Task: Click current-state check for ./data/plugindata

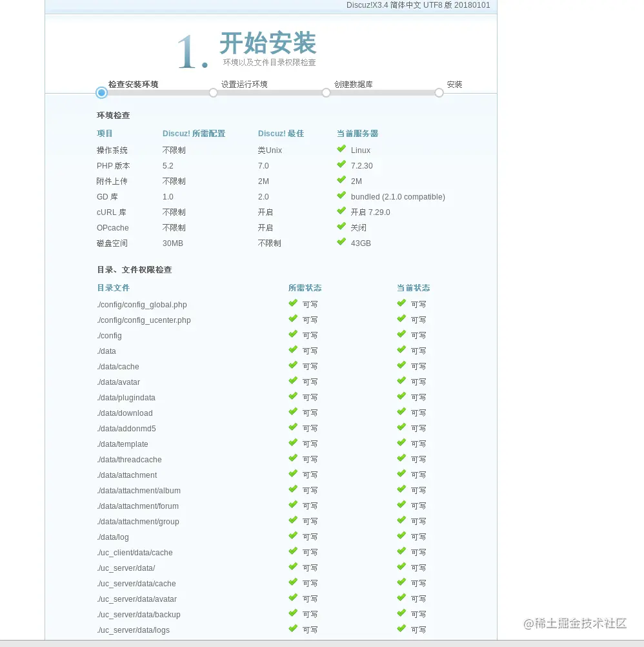Action: tap(401, 396)
